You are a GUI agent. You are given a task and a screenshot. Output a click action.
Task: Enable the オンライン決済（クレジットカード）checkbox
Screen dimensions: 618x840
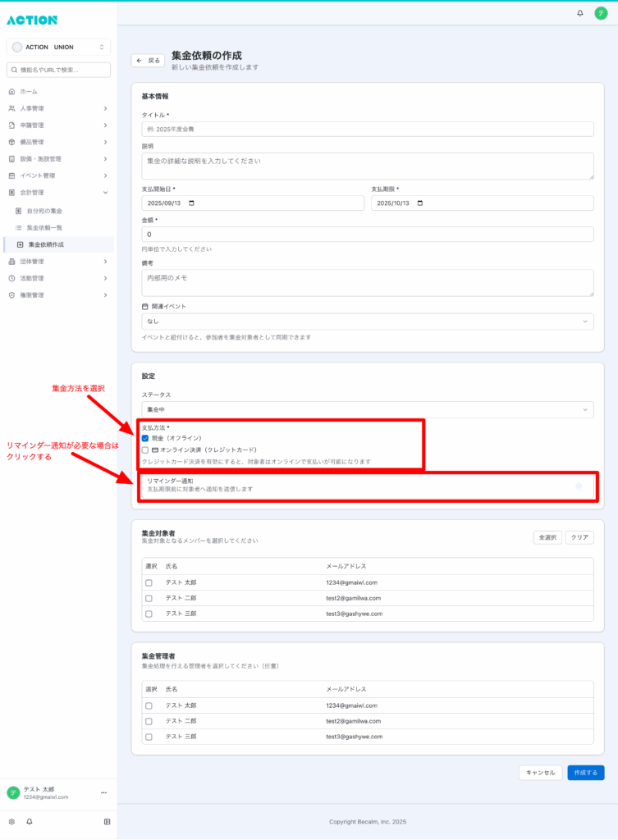click(x=145, y=450)
